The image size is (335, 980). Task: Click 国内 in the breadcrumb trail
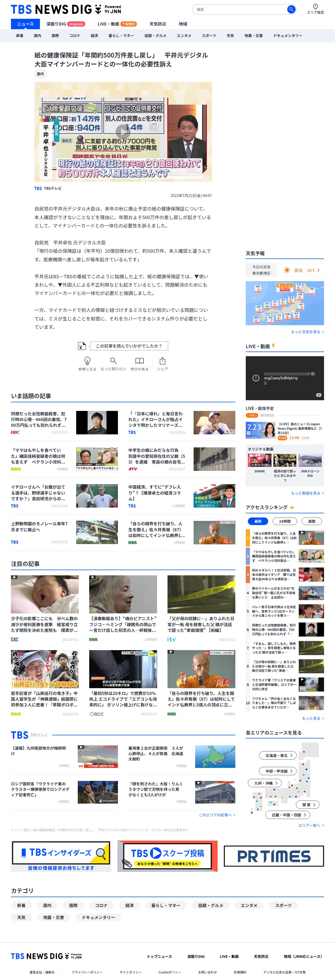click(x=27, y=830)
